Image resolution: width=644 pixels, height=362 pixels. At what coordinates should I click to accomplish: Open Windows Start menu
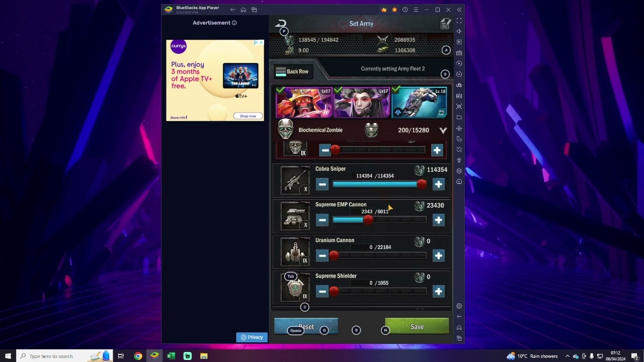click(x=8, y=356)
